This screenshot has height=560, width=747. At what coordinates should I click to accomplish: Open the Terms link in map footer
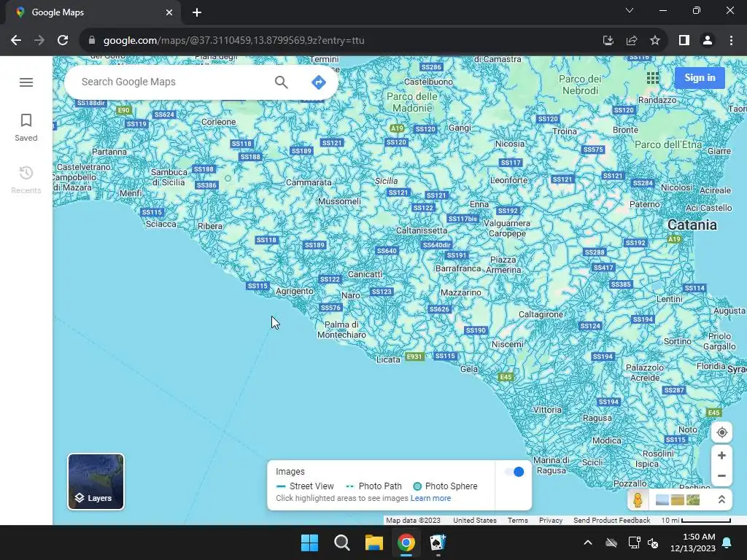(517, 521)
